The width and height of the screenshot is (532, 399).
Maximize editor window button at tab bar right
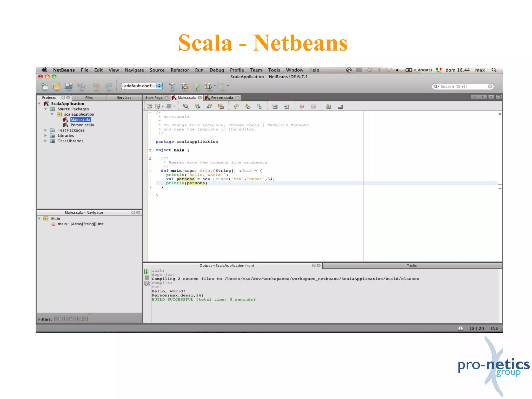coord(499,97)
